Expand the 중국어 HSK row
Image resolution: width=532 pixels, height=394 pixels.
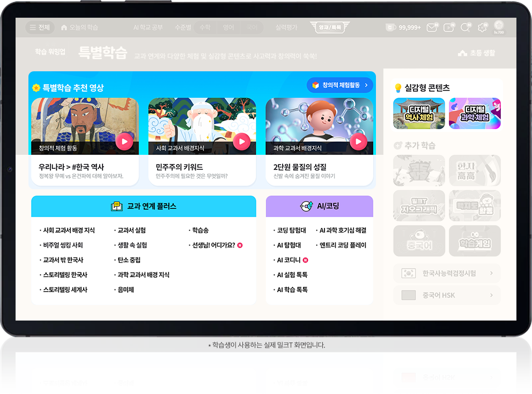coord(447,295)
